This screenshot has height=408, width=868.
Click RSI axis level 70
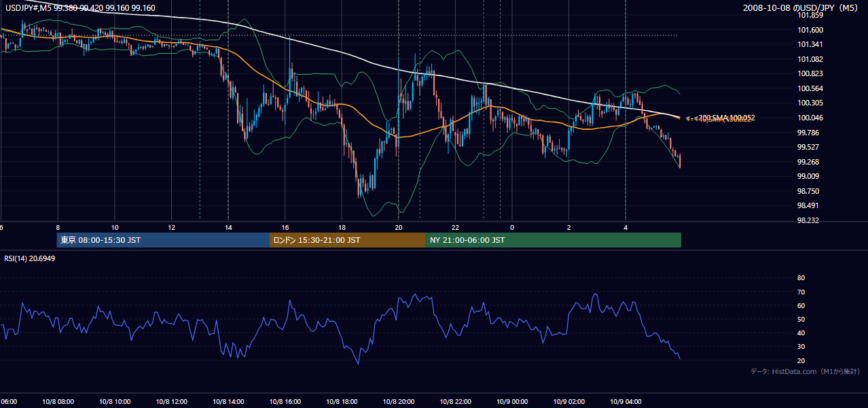[801, 292]
